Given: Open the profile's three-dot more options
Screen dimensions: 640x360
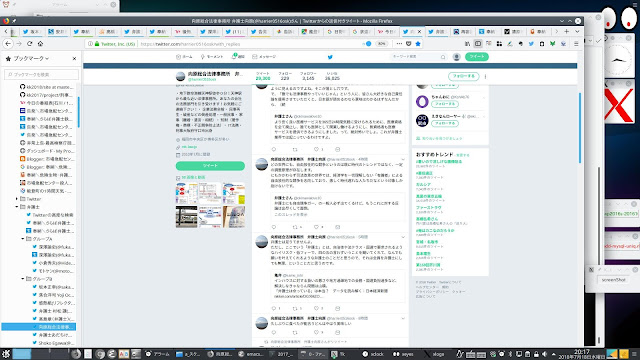Looking at the screenshot, I should click(485, 76).
